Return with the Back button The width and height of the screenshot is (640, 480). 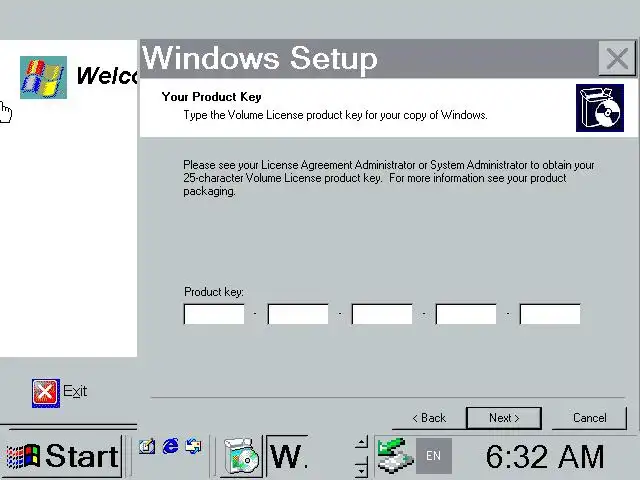click(429, 418)
